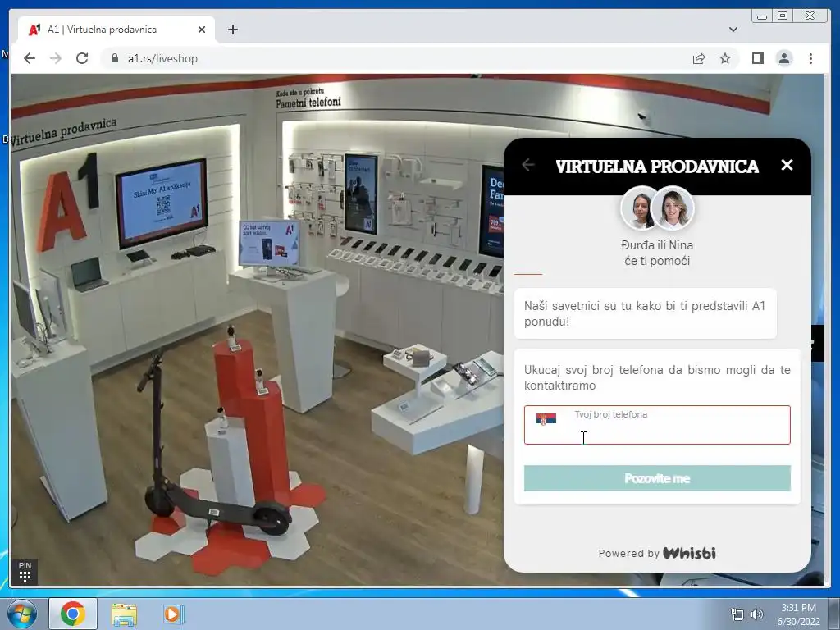Image resolution: width=840 pixels, height=630 pixels.
Task: Open Chrome from the taskbar
Action: coord(73,614)
